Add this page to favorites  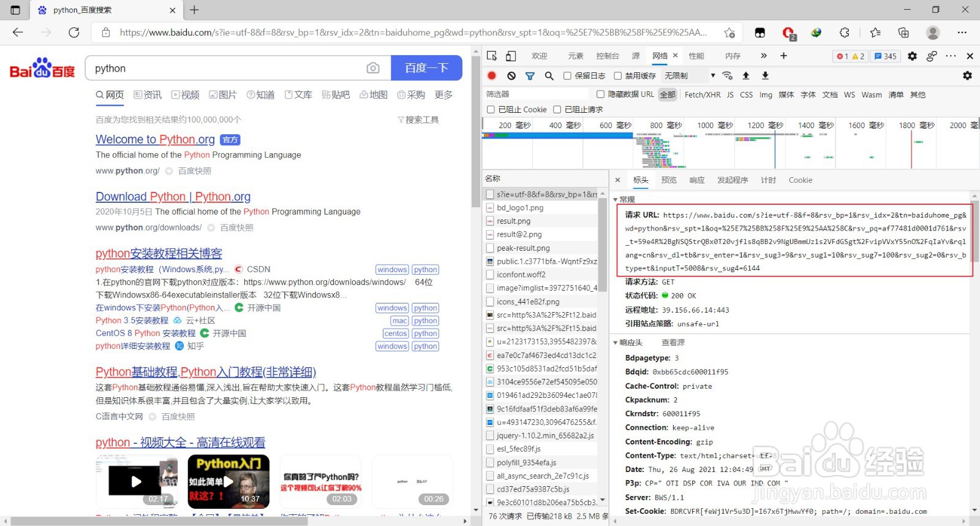(x=729, y=32)
